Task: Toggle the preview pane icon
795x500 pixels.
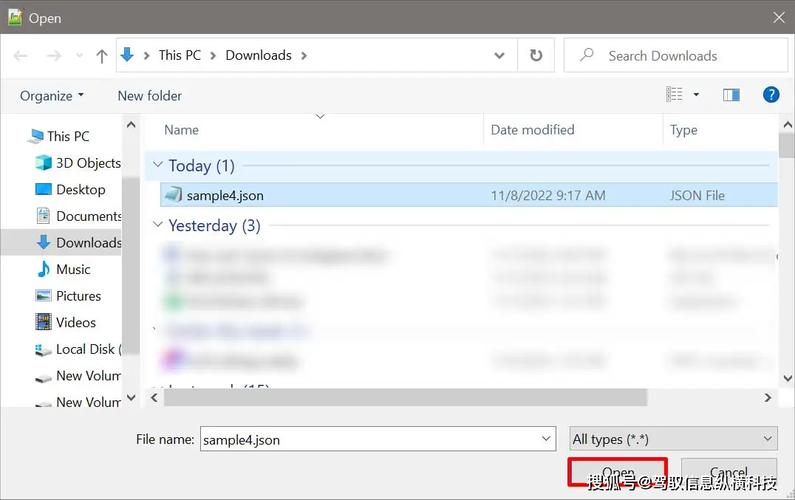Action: (731, 95)
